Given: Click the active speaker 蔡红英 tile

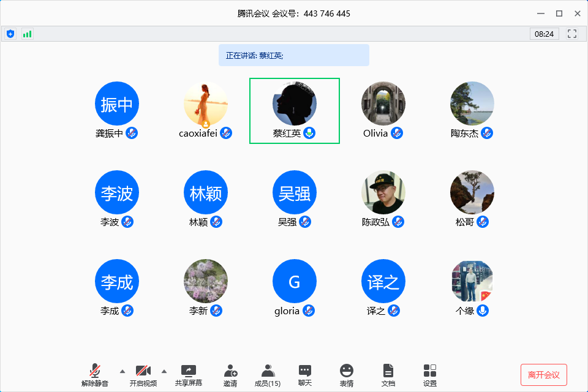Looking at the screenshot, I should pos(295,110).
